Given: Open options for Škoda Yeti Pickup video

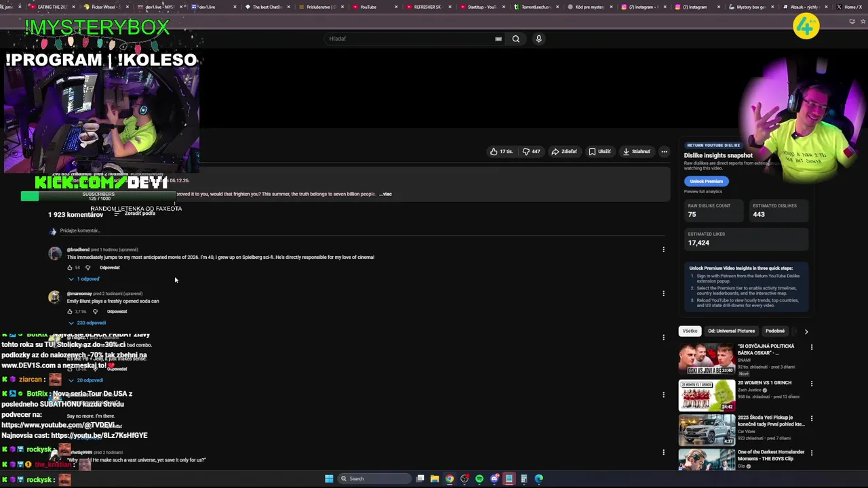Looking at the screenshot, I should pyautogui.click(x=811, y=418).
